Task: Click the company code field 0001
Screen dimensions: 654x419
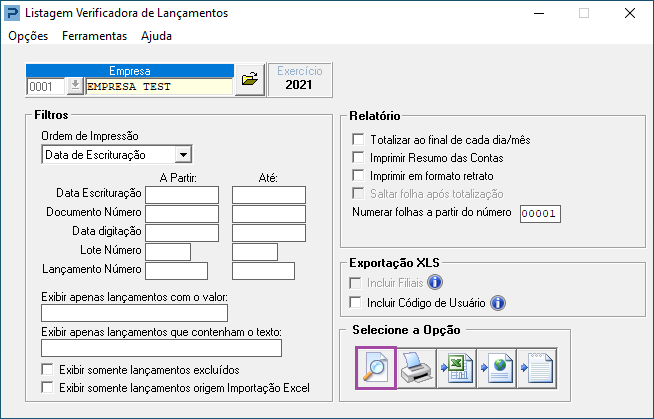Action: coord(45,86)
